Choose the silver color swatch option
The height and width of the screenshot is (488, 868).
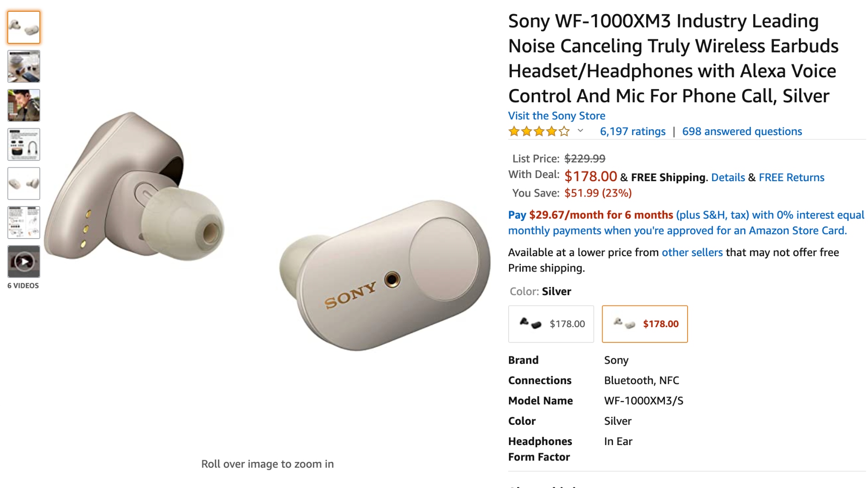coord(645,324)
